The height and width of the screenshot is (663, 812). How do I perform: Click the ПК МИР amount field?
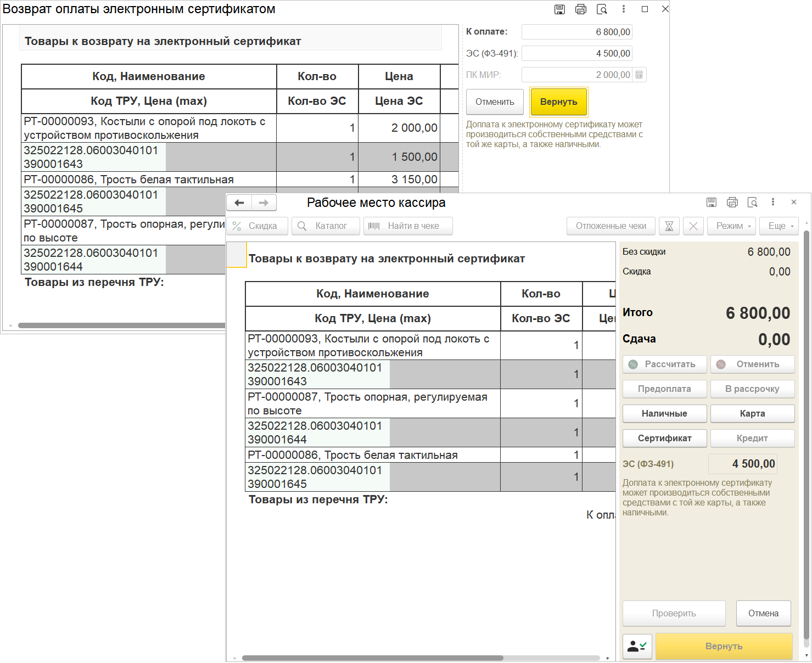(x=577, y=75)
